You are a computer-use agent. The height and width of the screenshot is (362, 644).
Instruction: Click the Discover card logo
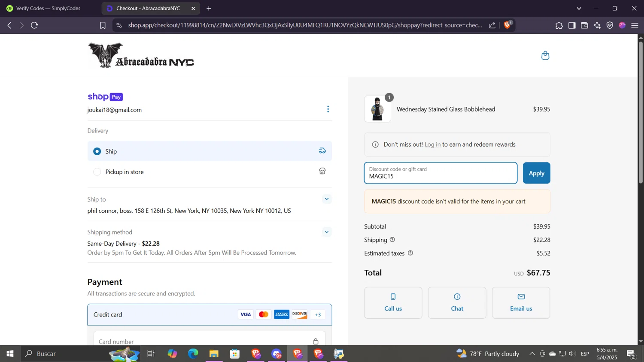click(300, 314)
